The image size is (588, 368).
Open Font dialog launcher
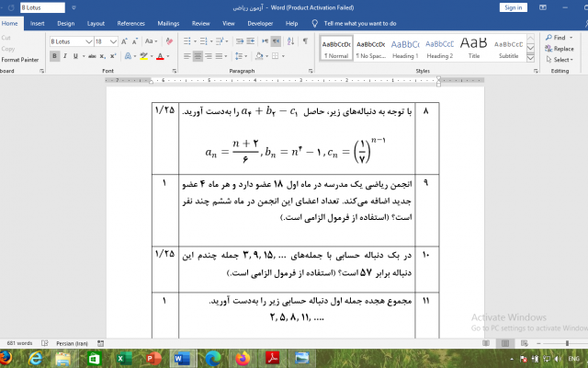click(175, 71)
